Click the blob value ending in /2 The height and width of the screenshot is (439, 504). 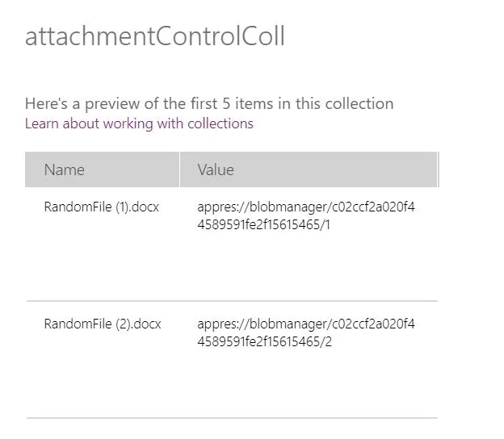click(305, 333)
